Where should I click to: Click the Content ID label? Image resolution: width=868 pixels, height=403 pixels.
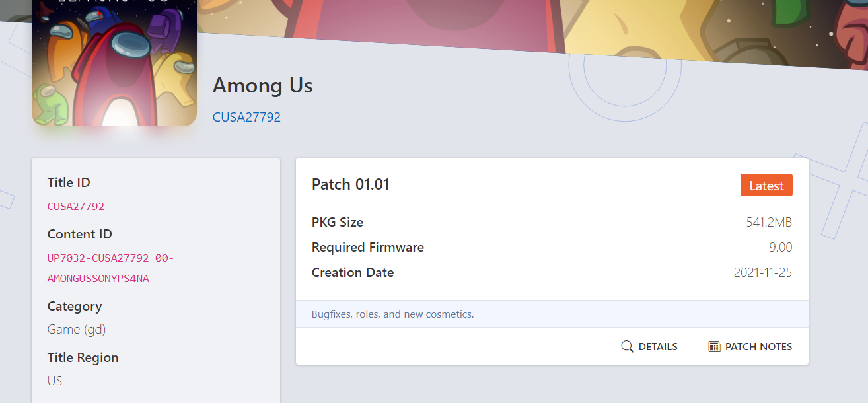(x=80, y=234)
